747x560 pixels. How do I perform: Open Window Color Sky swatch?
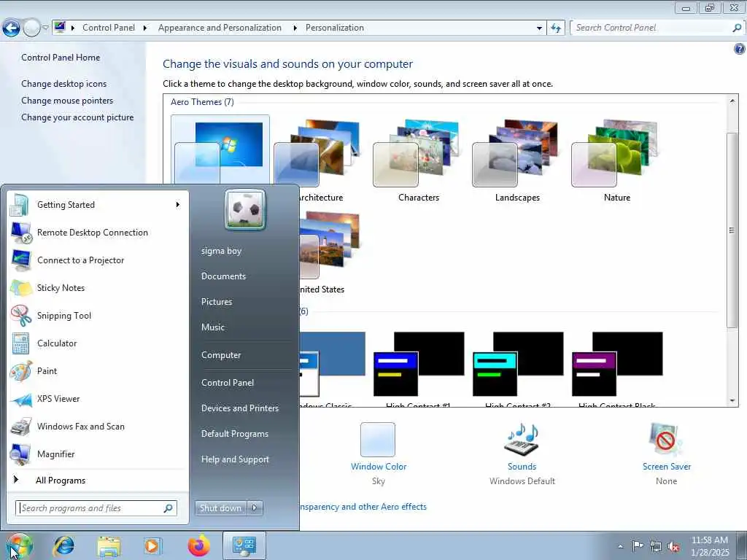click(x=378, y=439)
